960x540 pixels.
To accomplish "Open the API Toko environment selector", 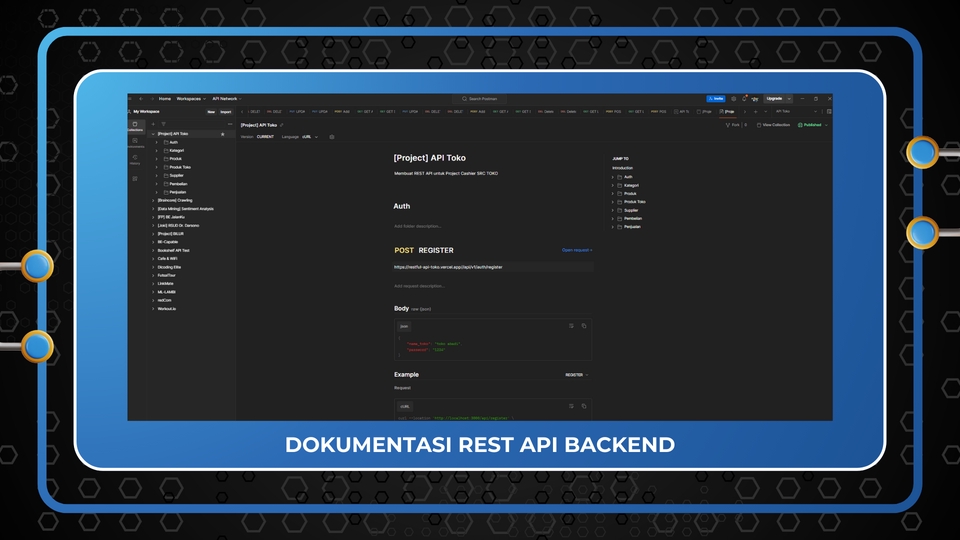I will point(797,111).
